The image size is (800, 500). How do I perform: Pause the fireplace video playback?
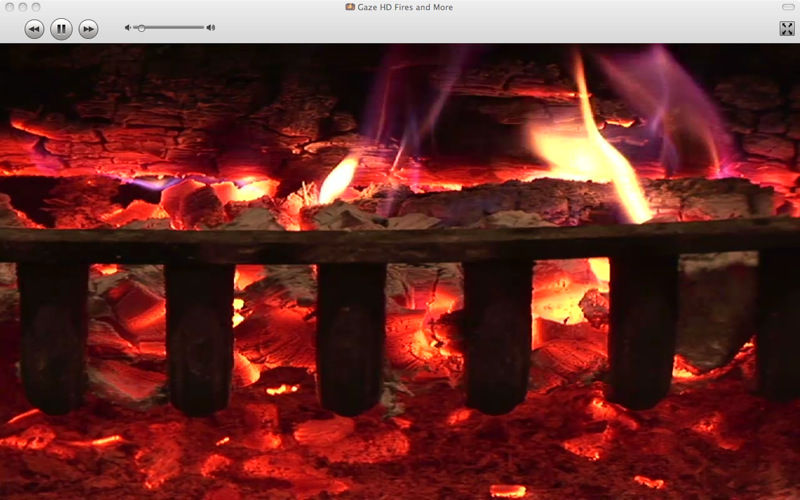point(61,29)
